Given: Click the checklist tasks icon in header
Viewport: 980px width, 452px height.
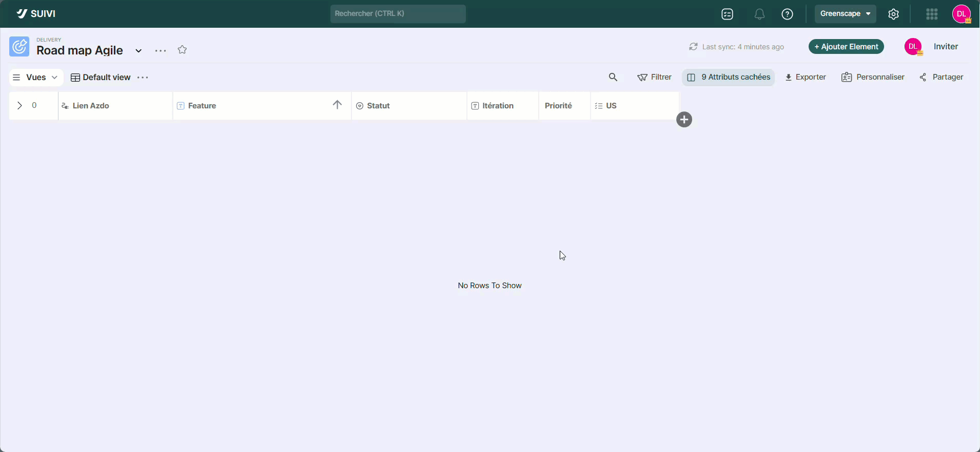Looking at the screenshot, I should pos(727,14).
